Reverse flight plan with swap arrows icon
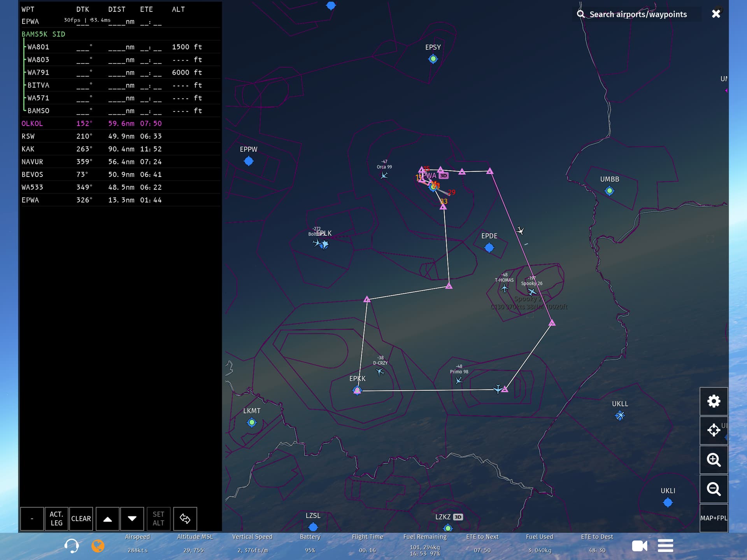 click(185, 519)
